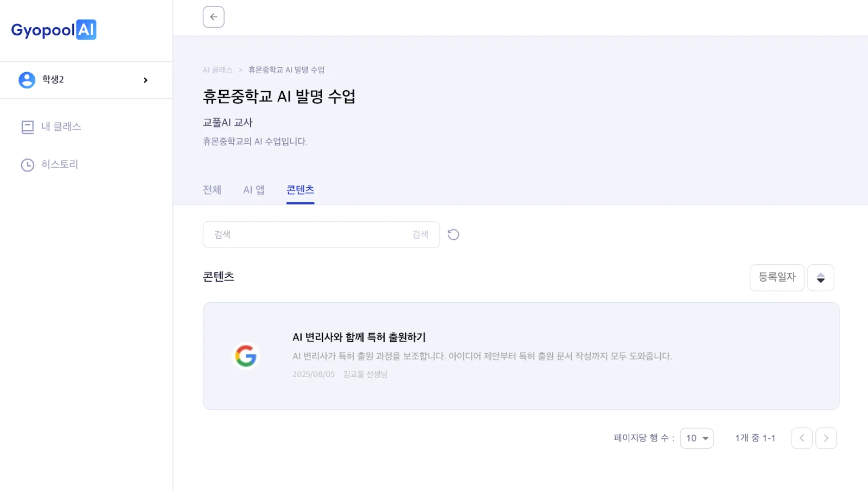The image size is (868, 491).
Task: Open the 등록일자 sort dropdown
Action: point(777,277)
